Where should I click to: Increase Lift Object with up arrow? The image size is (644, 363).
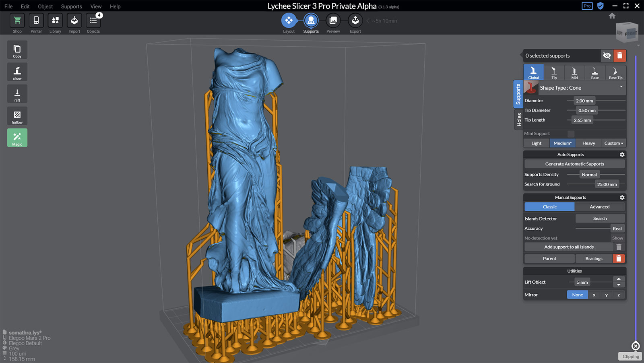pos(619,279)
